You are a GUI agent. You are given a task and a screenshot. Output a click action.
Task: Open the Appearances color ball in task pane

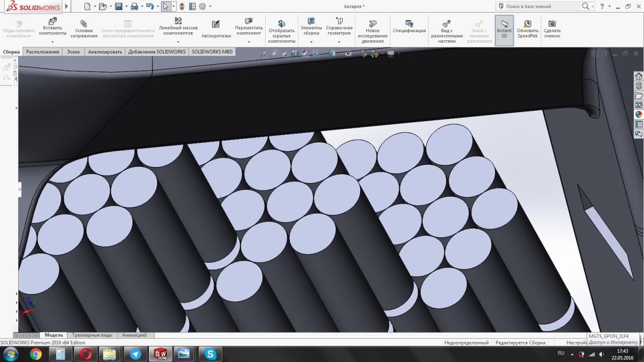(x=638, y=115)
